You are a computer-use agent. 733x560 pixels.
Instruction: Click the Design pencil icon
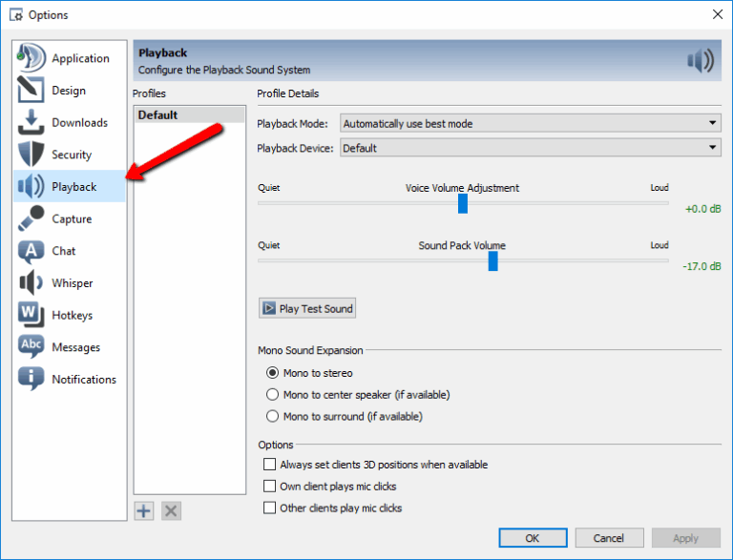tap(31, 90)
